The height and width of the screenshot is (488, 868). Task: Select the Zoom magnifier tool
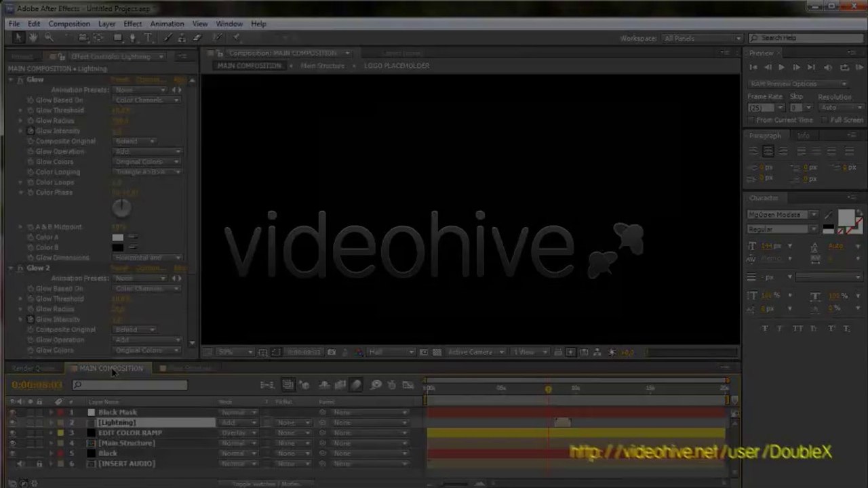tap(49, 38)
